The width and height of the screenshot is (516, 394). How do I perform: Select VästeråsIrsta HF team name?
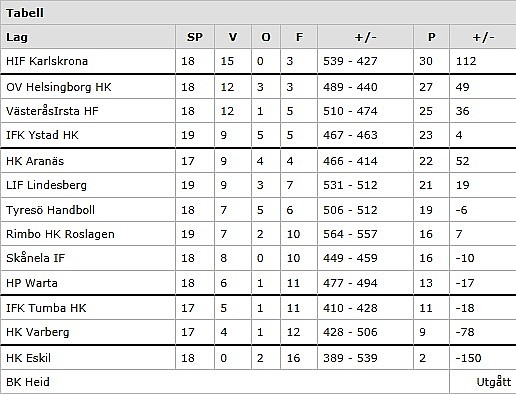click(52, 111)
